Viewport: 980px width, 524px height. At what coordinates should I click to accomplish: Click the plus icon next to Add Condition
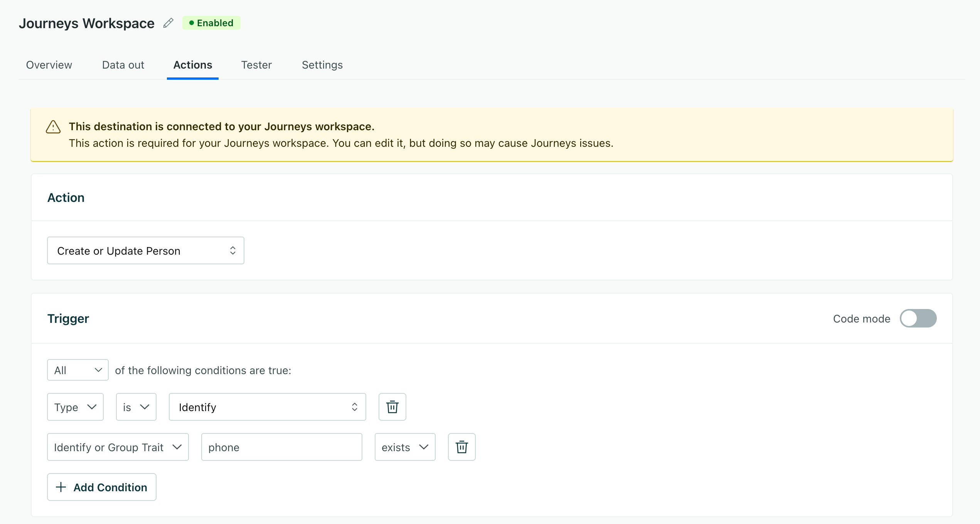tap(61, 487)
